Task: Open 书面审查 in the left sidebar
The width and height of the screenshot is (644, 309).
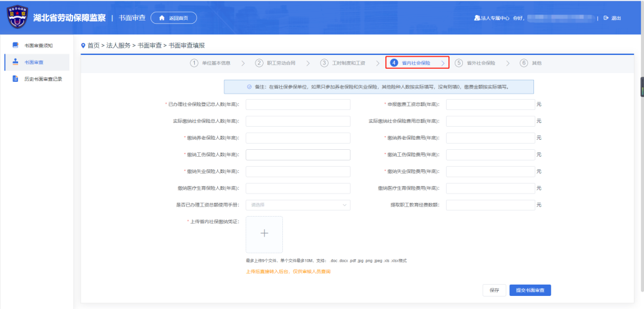Action: (34, 62)
